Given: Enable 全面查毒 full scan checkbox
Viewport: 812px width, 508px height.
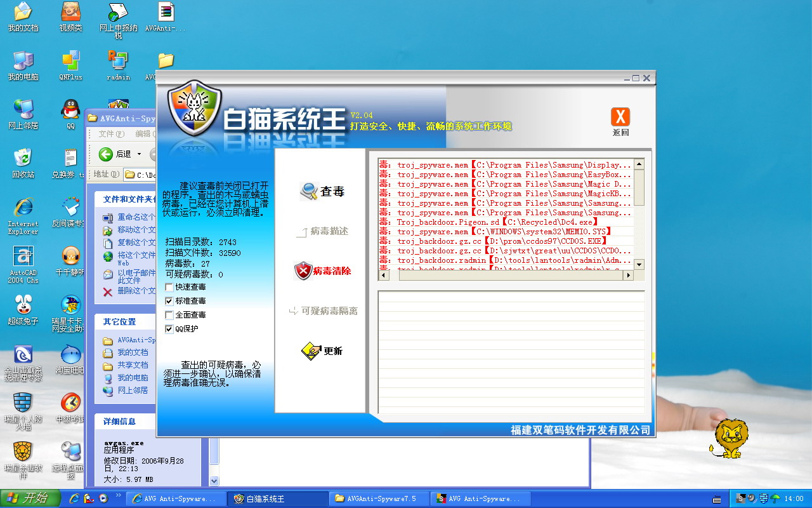Looking at the screenshot, I should 169,315.
